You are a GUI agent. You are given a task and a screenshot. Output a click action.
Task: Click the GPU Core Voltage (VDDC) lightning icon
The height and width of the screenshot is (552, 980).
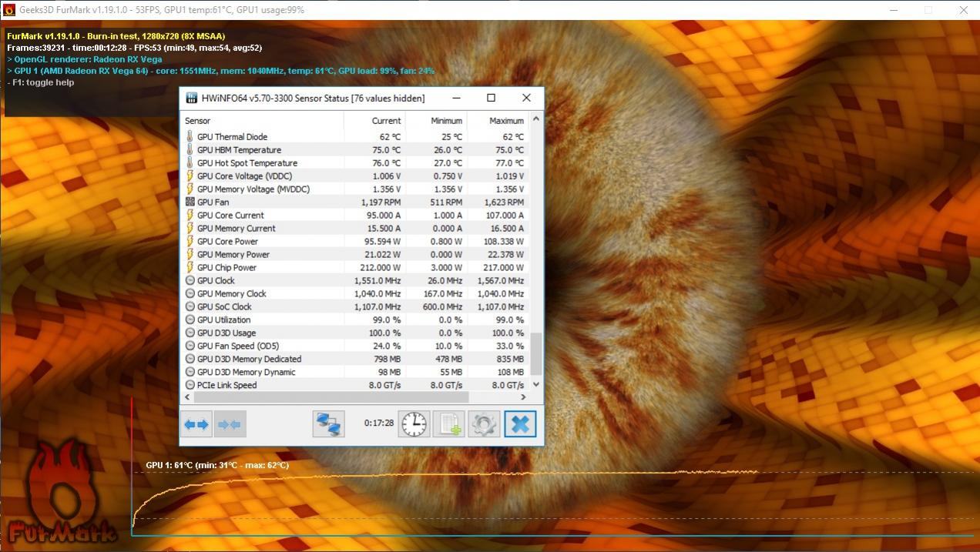tap(190, 176)
